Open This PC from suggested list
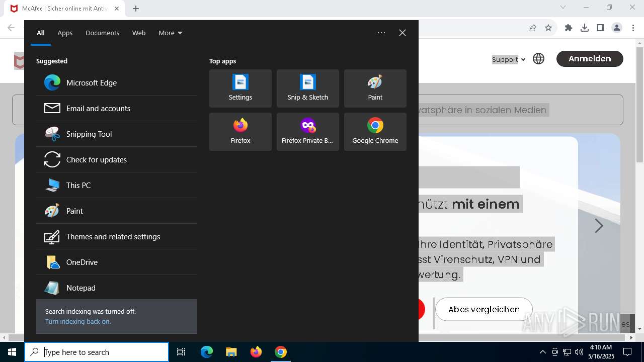 [117, 185]
